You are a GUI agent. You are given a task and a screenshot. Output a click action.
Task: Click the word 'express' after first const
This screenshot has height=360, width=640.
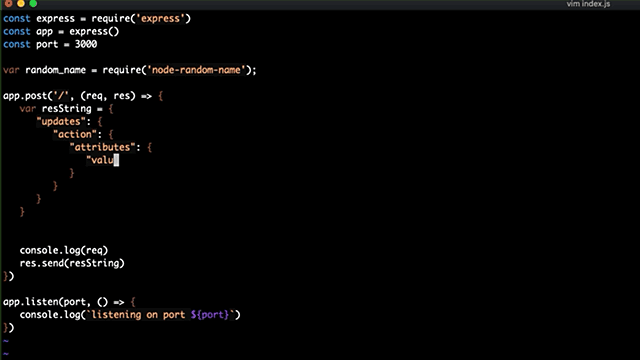56,19
